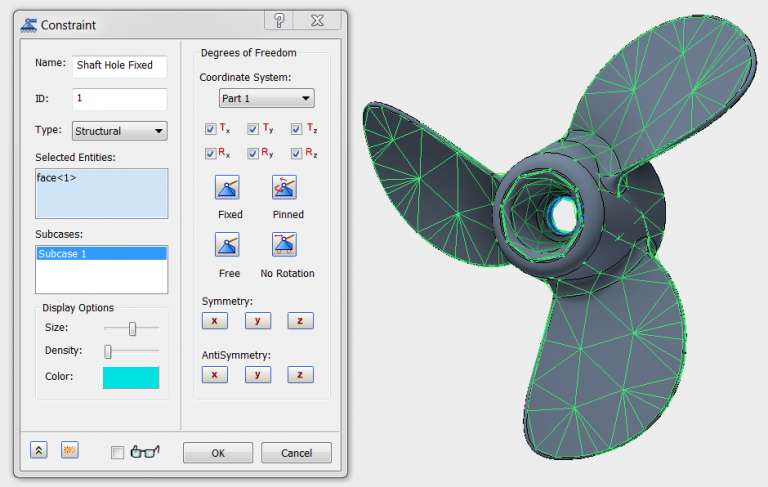
Task: Apply AntiSymmetry about the z axis
Action: (300, 375)
